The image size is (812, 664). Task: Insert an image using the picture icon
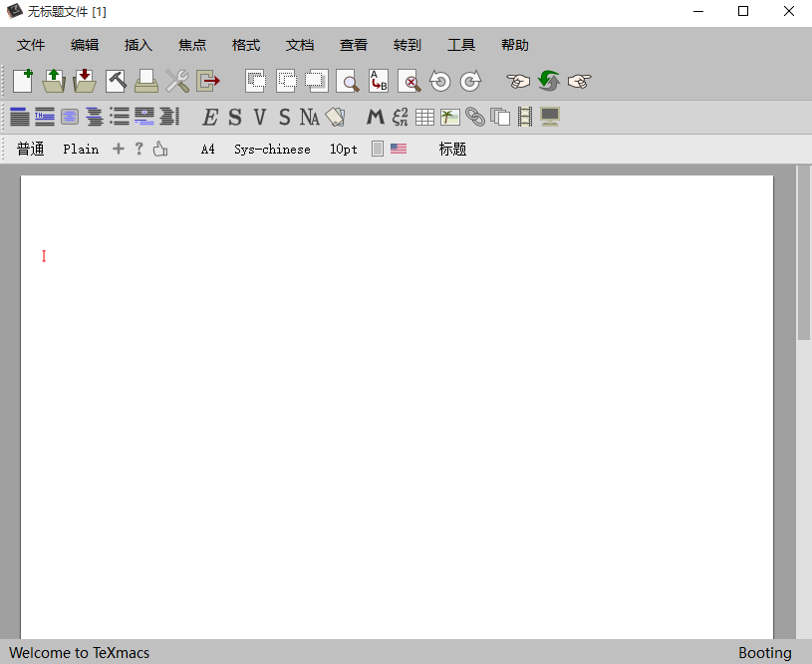[450, 118]
